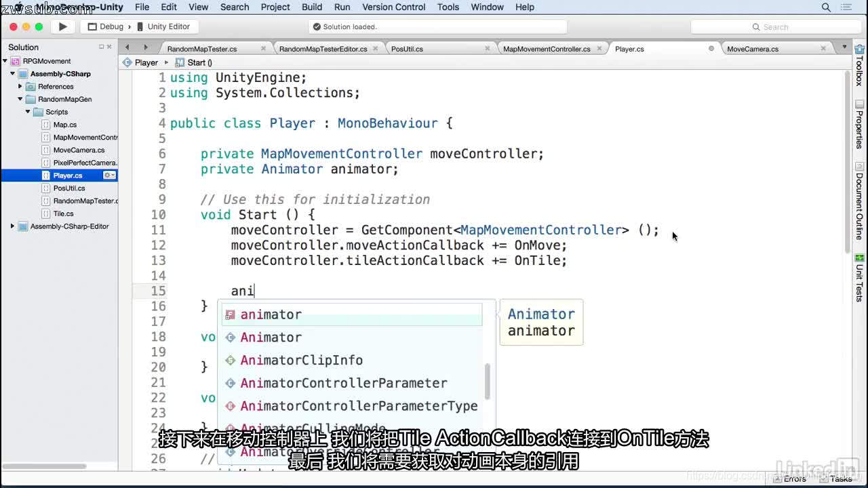Click the editor vertical scrollbar
Image resolution: width=868 pixels, height=488 pixels.
point(848,161)
